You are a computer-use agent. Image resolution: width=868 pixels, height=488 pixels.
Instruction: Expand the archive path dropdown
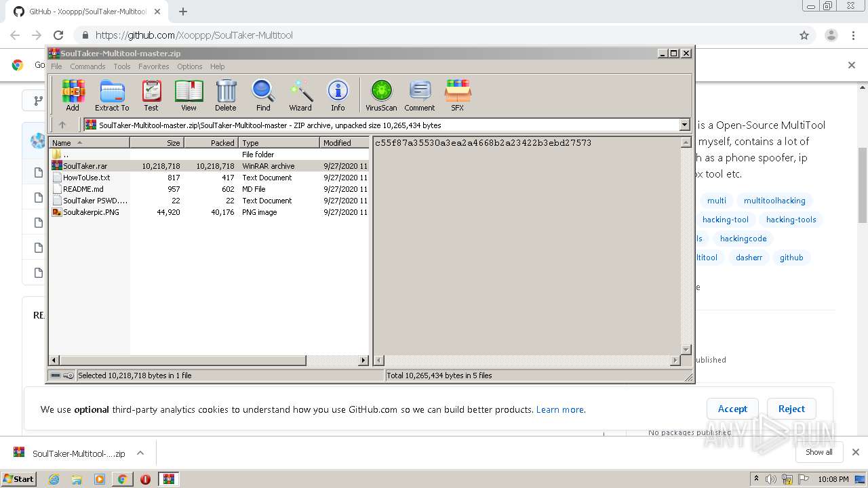(x=684, y=125)
